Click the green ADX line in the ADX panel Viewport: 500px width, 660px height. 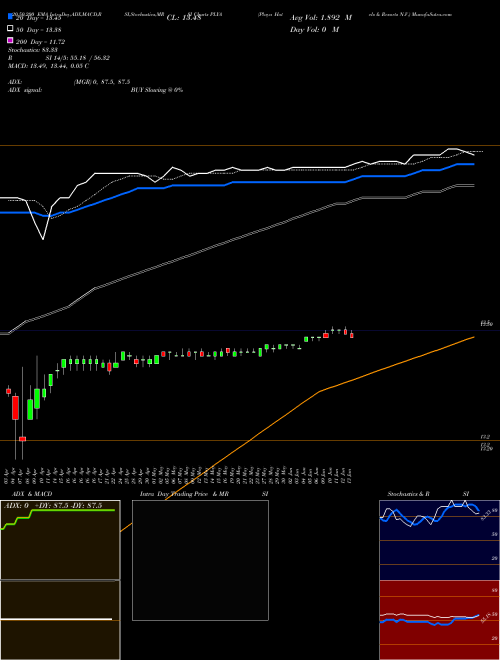(72, 511)
